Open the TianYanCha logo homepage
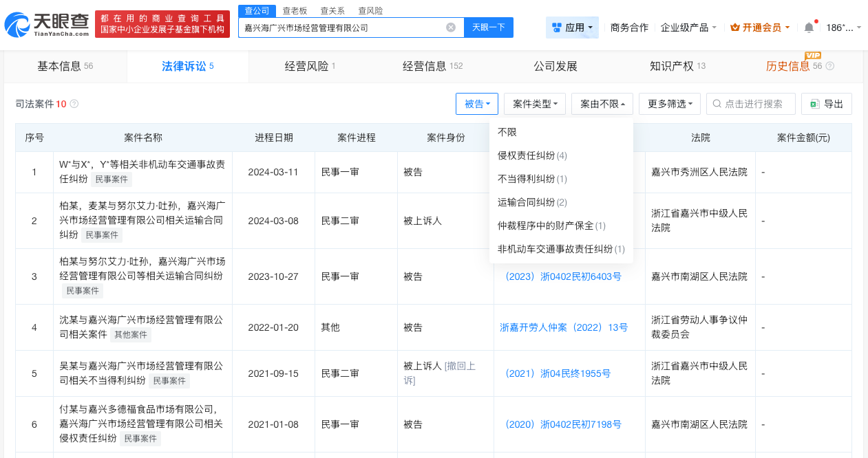This screenshot has height=458, width=868. (x=46, y=25)
